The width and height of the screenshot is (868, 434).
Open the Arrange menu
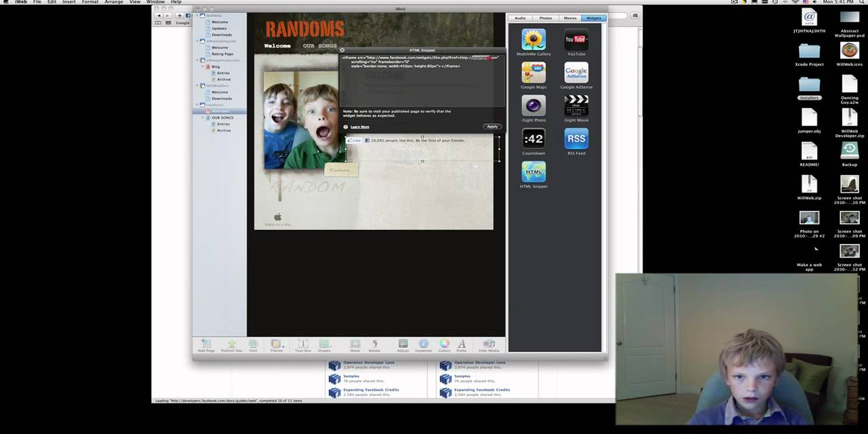pyautogui.click(x=114, y=2)
